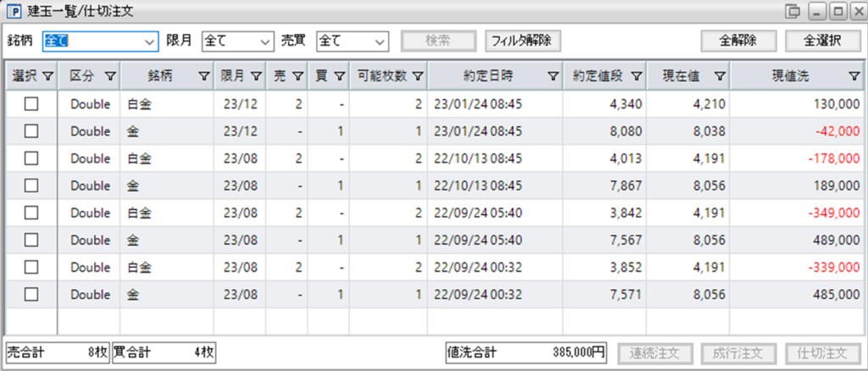Click the -349,000 valuation cell

click(x=796, y=213)
